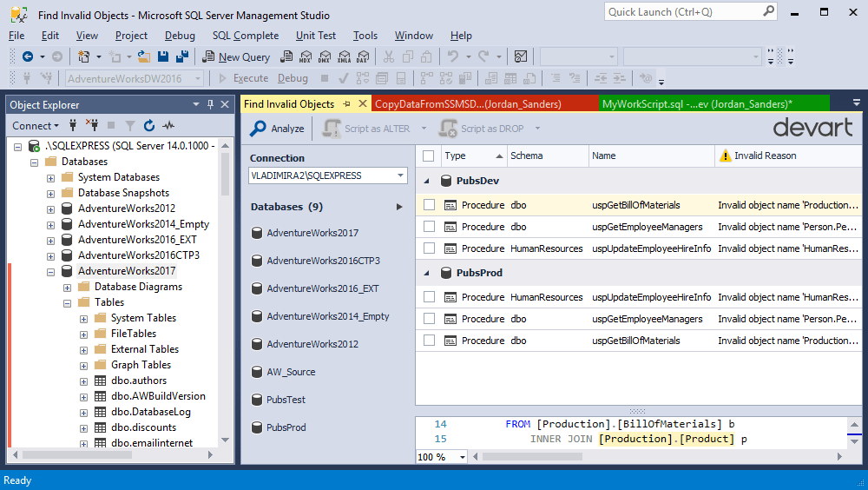Close the Find Invalid Objects tab
The height and width of the screenshot is (490, 868).
pos(363,103)
